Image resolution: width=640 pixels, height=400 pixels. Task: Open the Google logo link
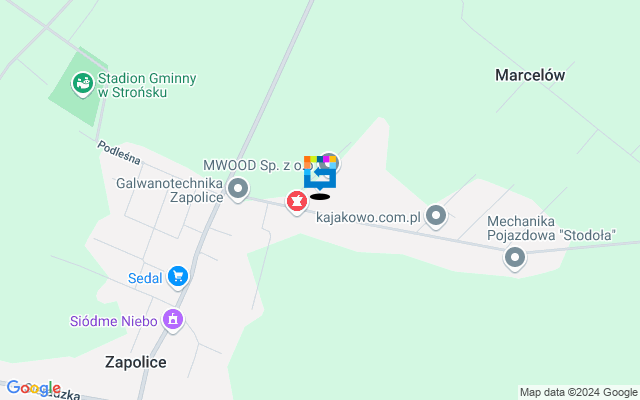tap(34, 388)
